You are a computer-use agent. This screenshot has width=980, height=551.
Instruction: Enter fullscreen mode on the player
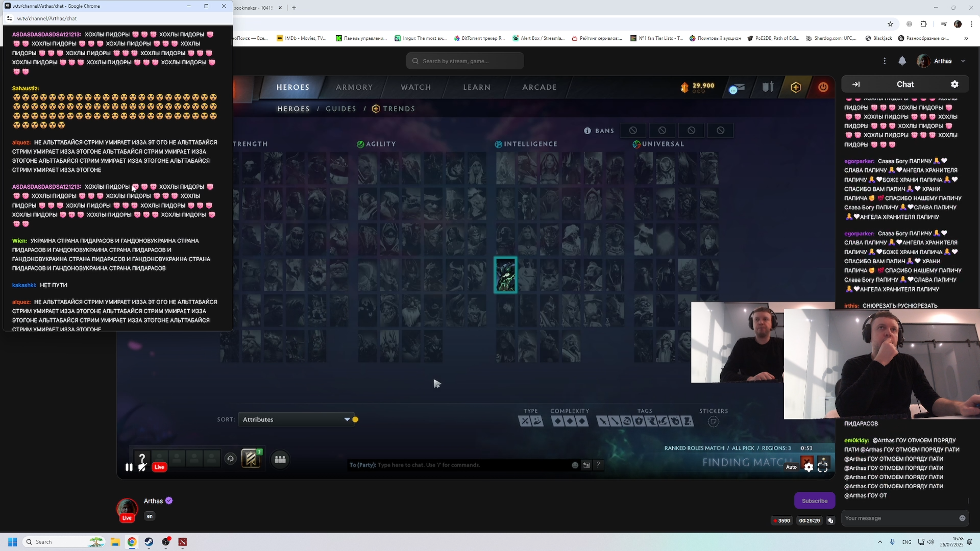823,467
